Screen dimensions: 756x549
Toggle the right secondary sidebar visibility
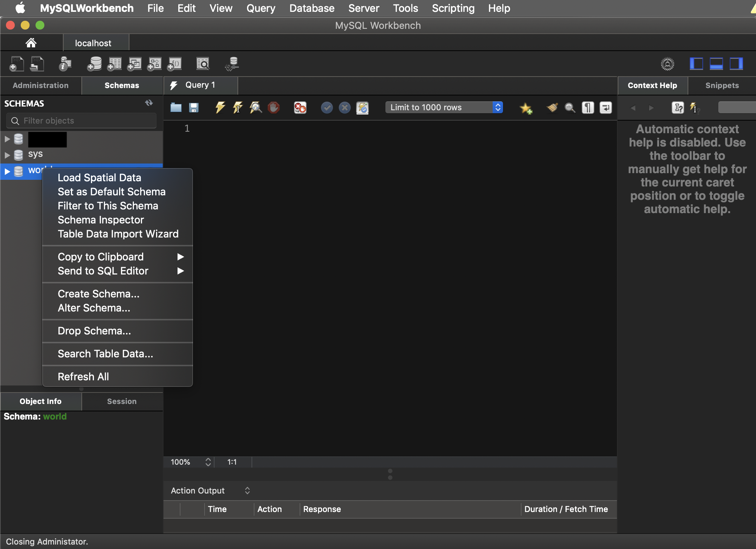[x=736, y=64]
